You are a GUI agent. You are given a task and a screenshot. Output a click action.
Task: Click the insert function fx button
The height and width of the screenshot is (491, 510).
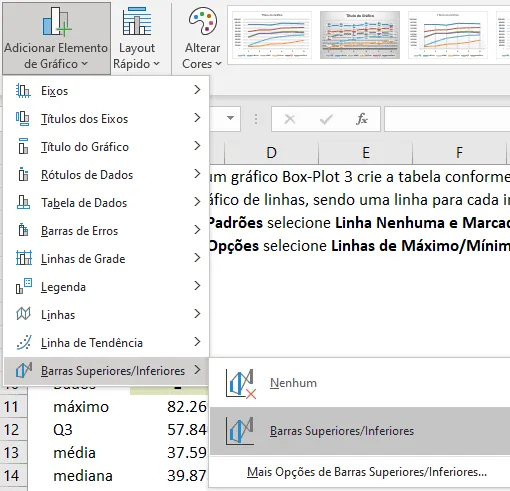(362, 119)
